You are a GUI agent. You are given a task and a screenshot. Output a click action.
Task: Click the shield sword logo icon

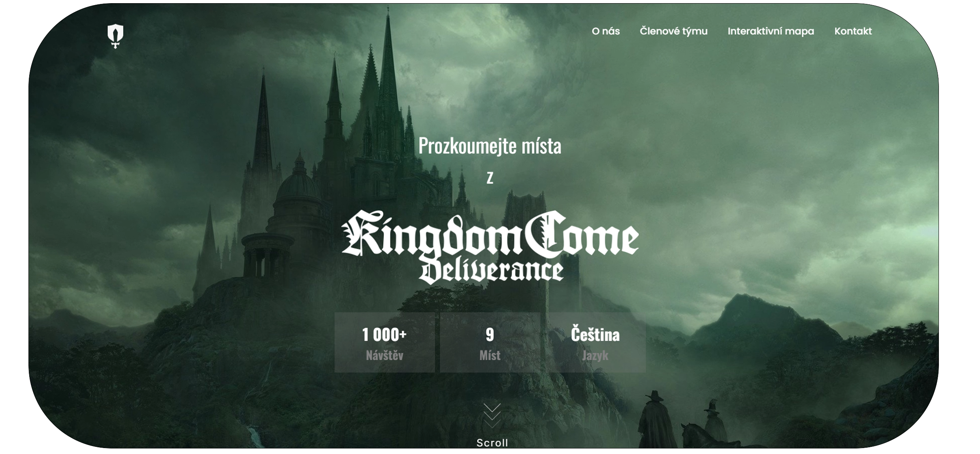115,36
